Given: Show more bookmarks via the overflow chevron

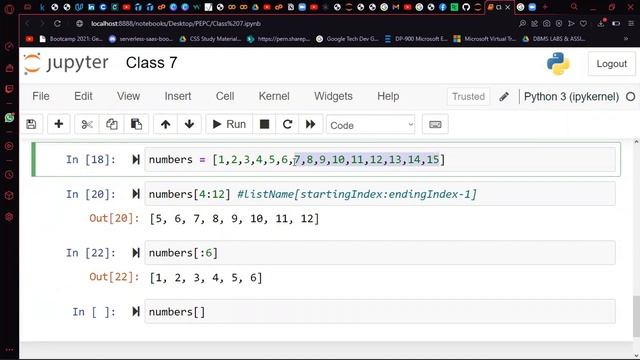Looking at the screenshot, I should [x=626, y=39].
